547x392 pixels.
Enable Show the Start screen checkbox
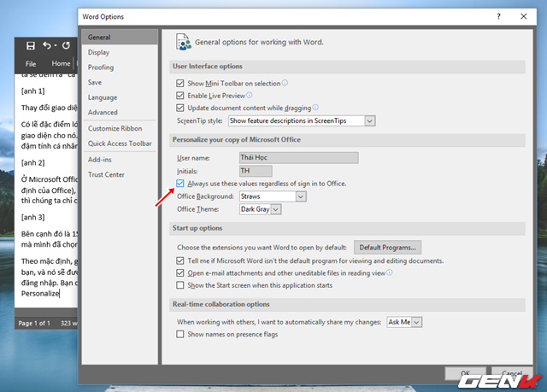click(x=179, y=285)
